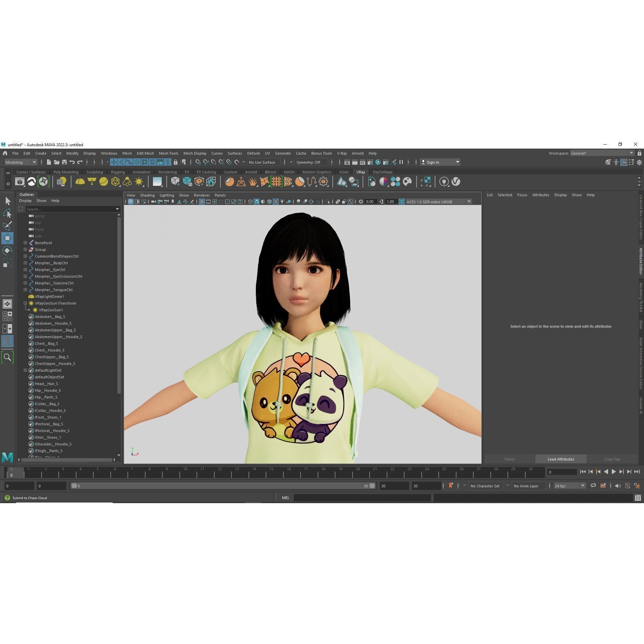The image size is (644, 644).
Task: Select the Move tool in toolbox
Action: click(7, 238)
